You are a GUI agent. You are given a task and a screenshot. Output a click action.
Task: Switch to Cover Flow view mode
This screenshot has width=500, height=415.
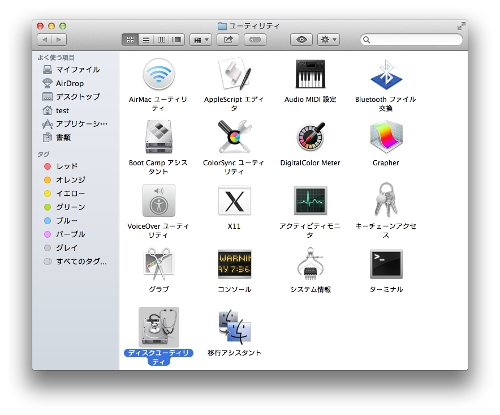[x=177, y=40]
